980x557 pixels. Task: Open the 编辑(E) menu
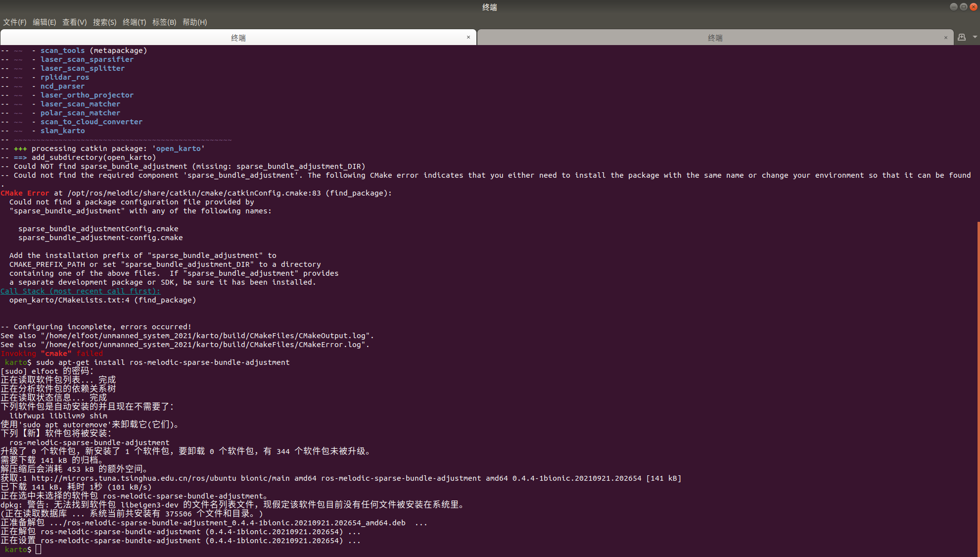click(x=45, y=22)
